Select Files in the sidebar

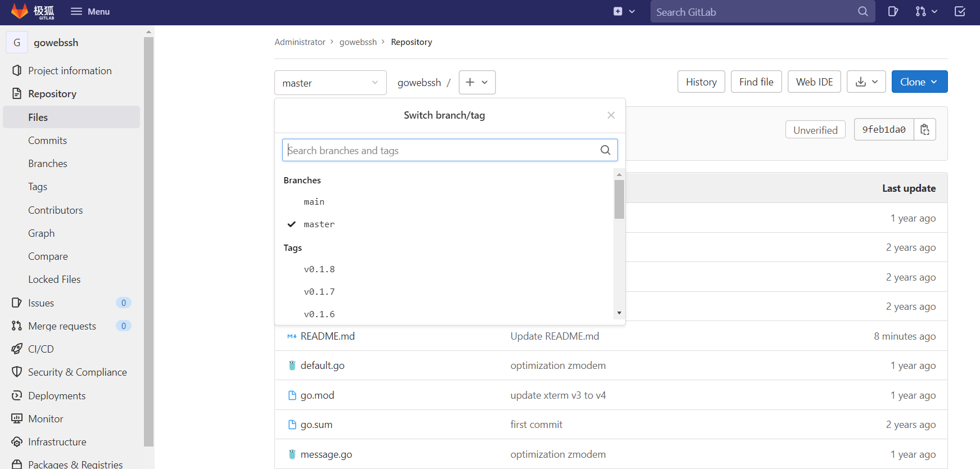[x=71, y=117]
